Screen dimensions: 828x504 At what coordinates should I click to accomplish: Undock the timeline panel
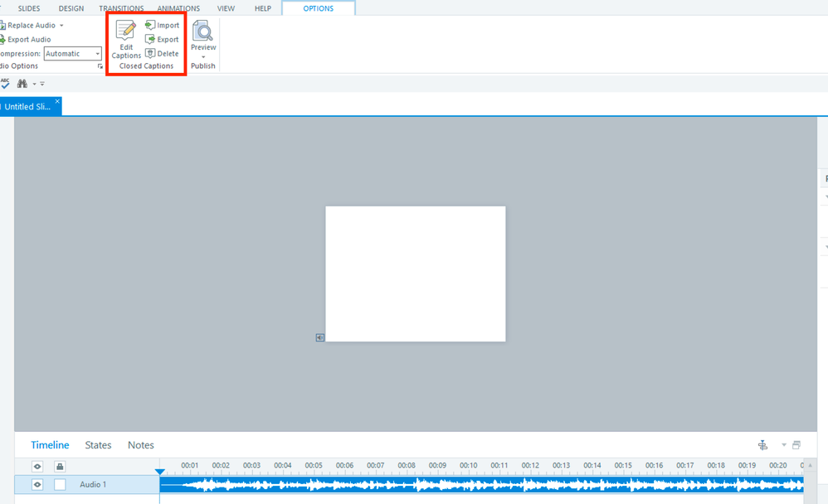[x=796, y=445]
